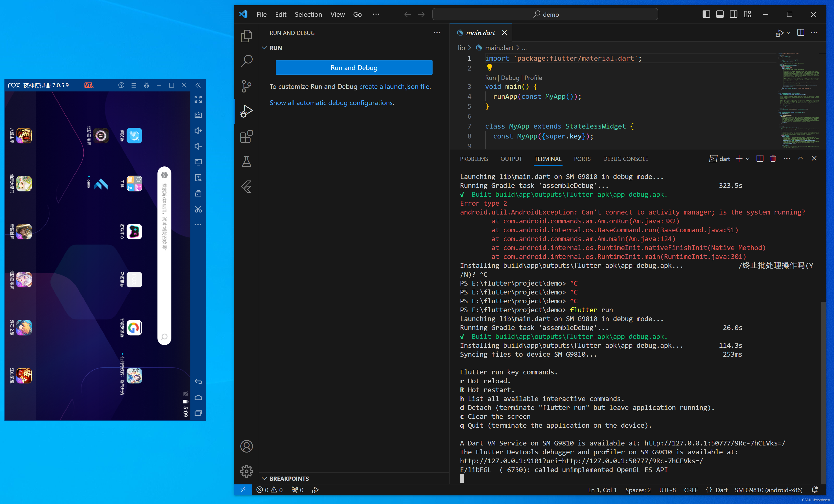Click the Profile CodeLens above main()
The width and height of the screenshot is (834, 504).
tap(533, 78)
